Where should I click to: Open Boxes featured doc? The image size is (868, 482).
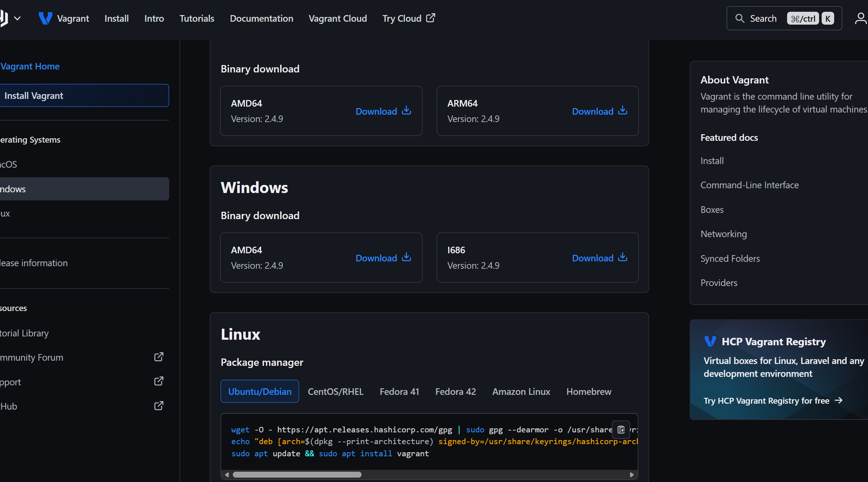712,210
